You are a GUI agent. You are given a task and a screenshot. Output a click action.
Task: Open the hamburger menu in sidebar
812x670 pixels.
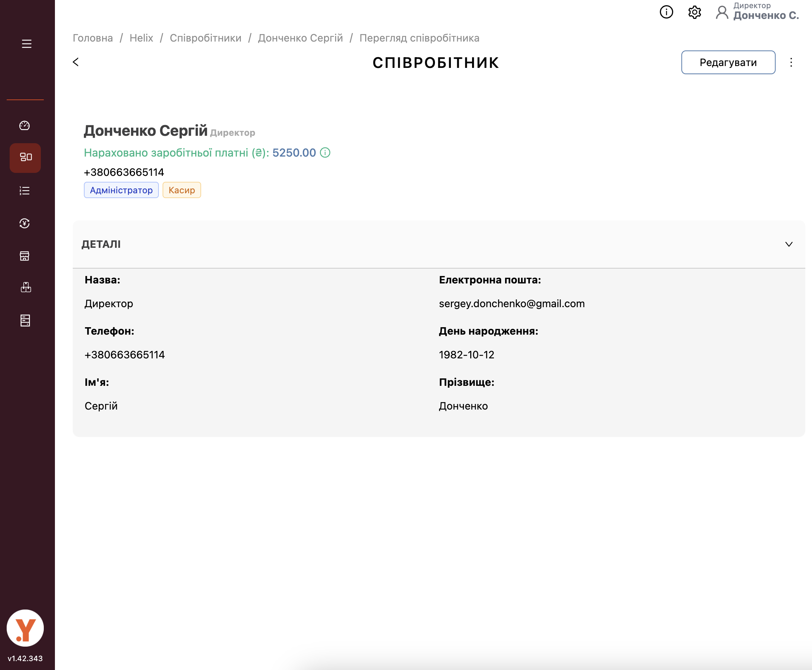click(26, 44)
